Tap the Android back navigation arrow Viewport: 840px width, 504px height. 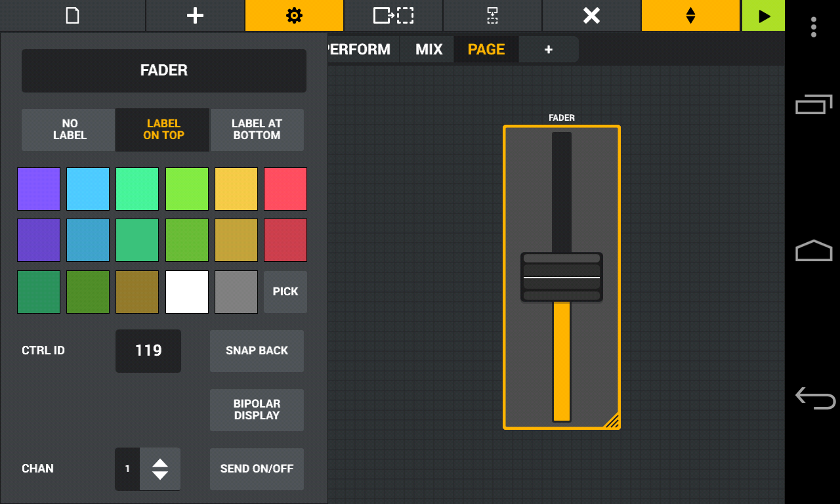[813, 397]
